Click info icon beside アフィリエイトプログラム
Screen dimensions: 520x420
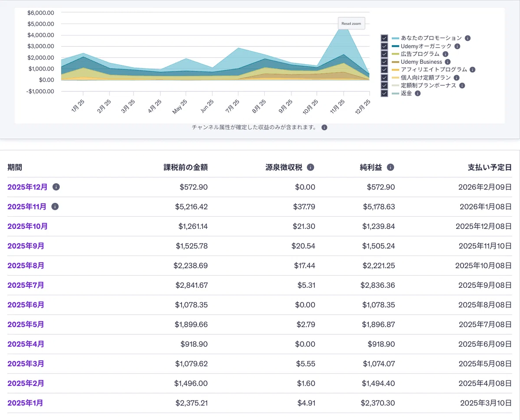tap(472, 69)
